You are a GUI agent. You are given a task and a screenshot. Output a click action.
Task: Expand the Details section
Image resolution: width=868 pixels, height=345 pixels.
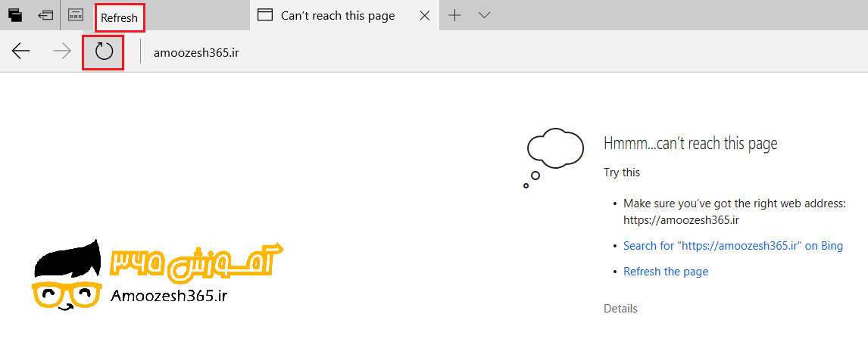pos(620,309)
